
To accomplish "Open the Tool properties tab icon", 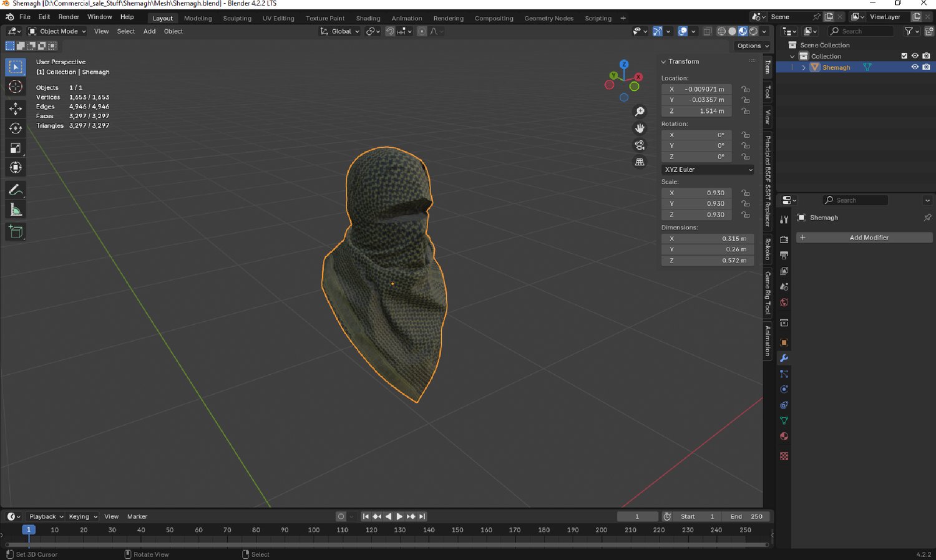I will coord(784,219).
